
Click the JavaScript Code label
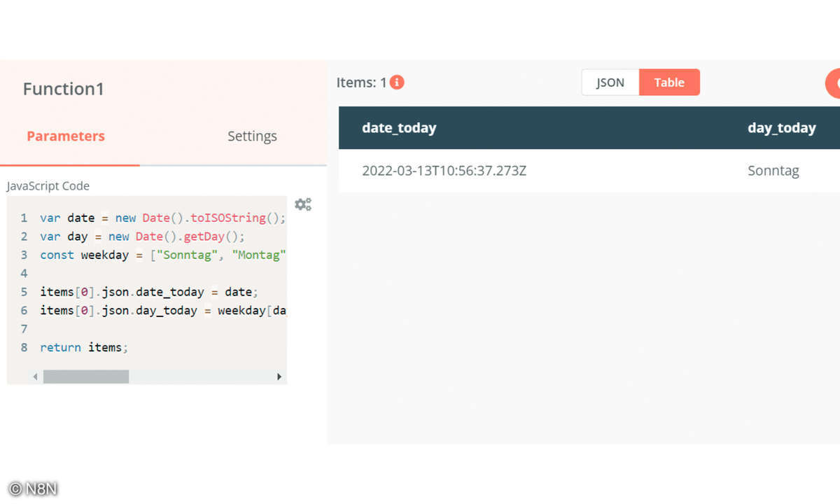[48, 185]
